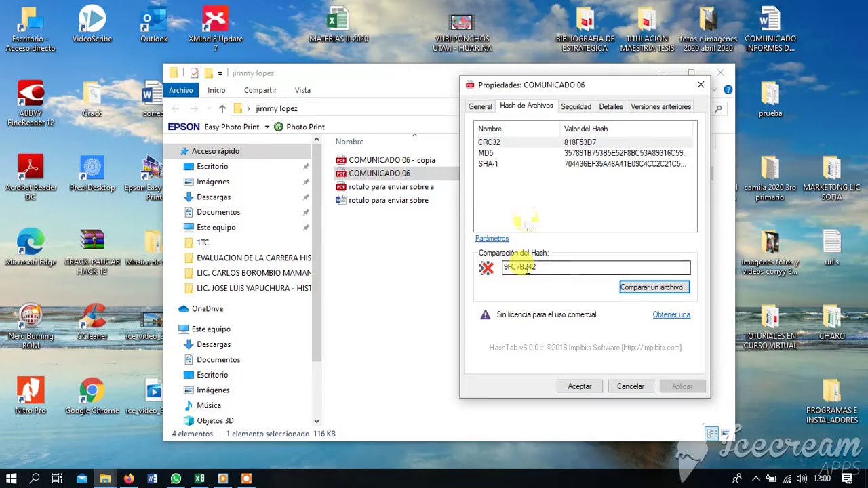Switch to the General tab
Image resolution: width=868 pixels, height=488 pixels.
click(x=480, y=106)
